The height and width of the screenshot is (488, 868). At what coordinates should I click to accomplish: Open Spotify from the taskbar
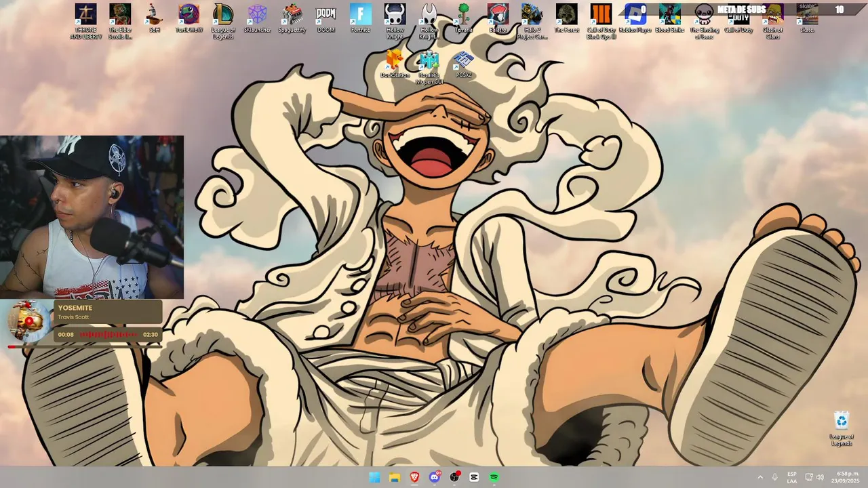coord(494,477)
